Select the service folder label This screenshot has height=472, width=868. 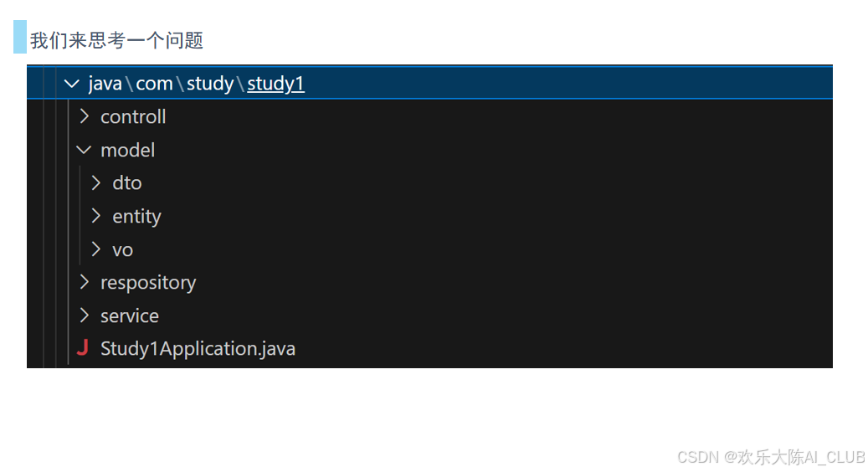130,316
